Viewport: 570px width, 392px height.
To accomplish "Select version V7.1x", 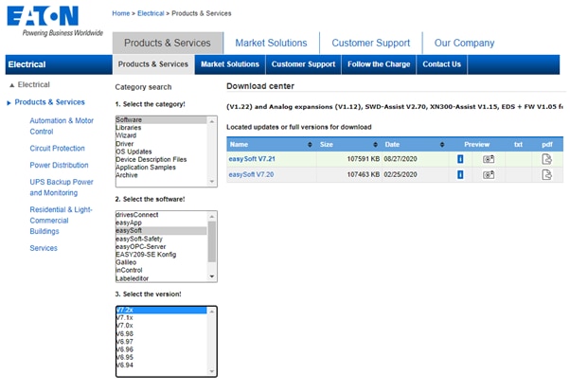I will click(161, 318).
